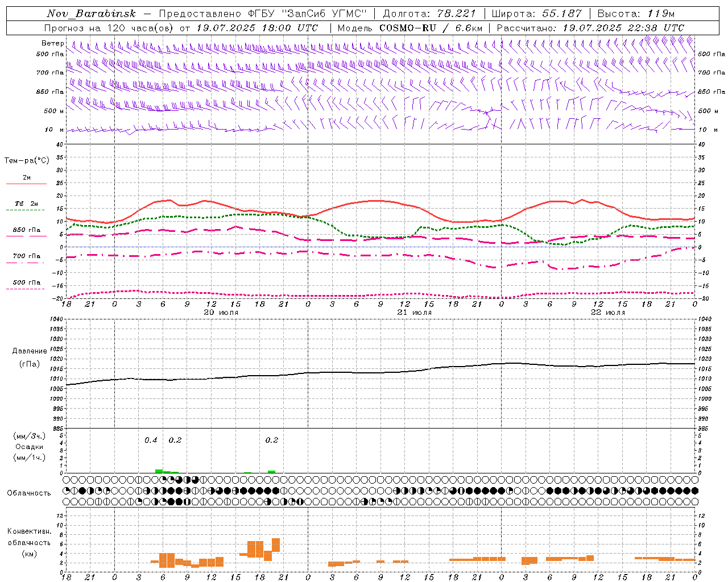This screenshot has height=582, width=728.
Task: Click the forecast start time 19.07.2025 18:00 UTC
Action: [257, 28]
